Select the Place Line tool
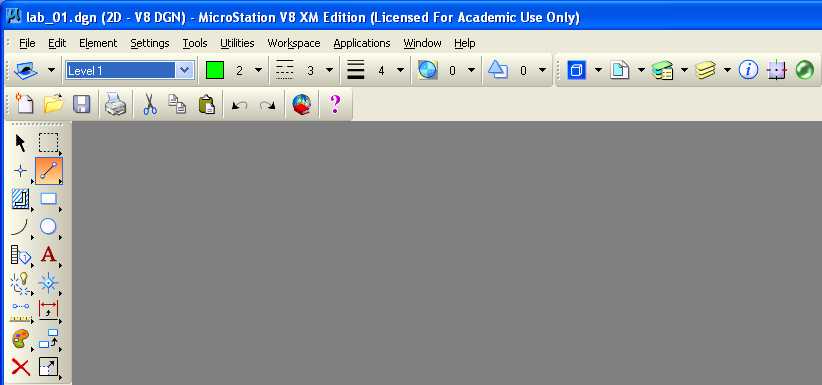Screen dimensions: 822x385 49,171
